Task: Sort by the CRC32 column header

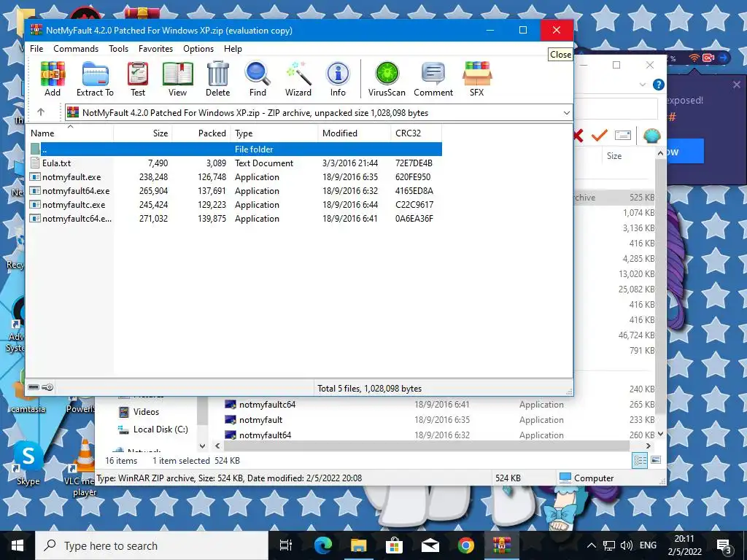Action: pyautogui.click(x=417, y=133)
